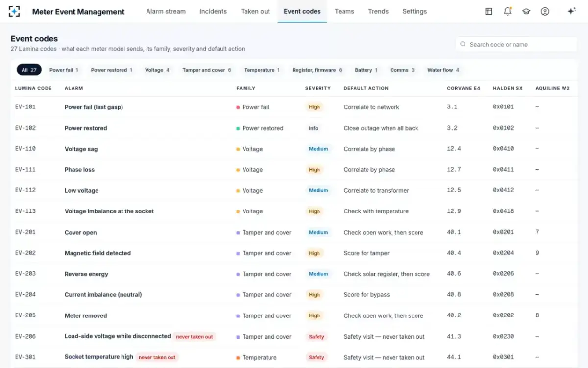Click Correlate to transformer action
The height and width of the screenshot is (368, 588).
tap(376, 190)
